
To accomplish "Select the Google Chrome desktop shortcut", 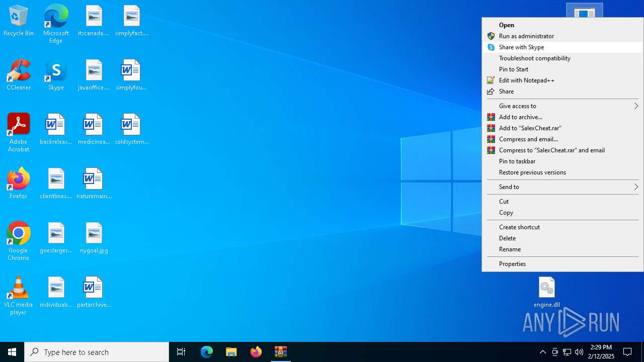I will [19, 241].
